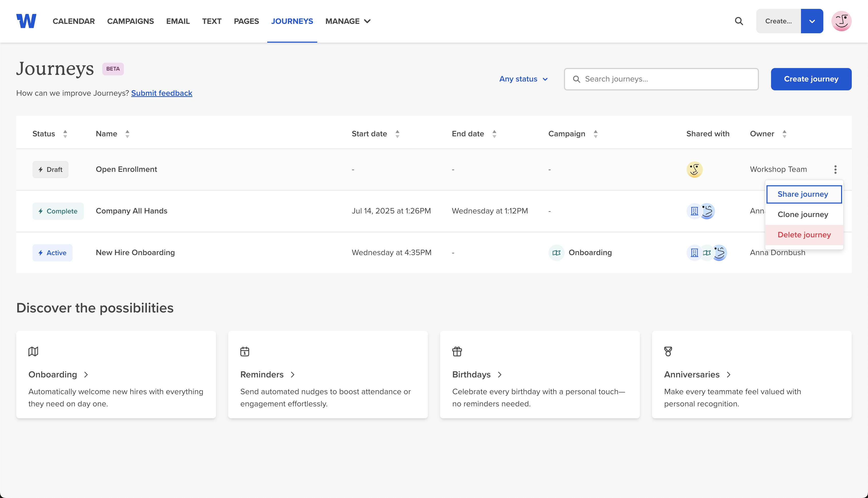Open the user profile avatar
The height and width of the screenshot is (498, 868).
(x=841, y=21)
